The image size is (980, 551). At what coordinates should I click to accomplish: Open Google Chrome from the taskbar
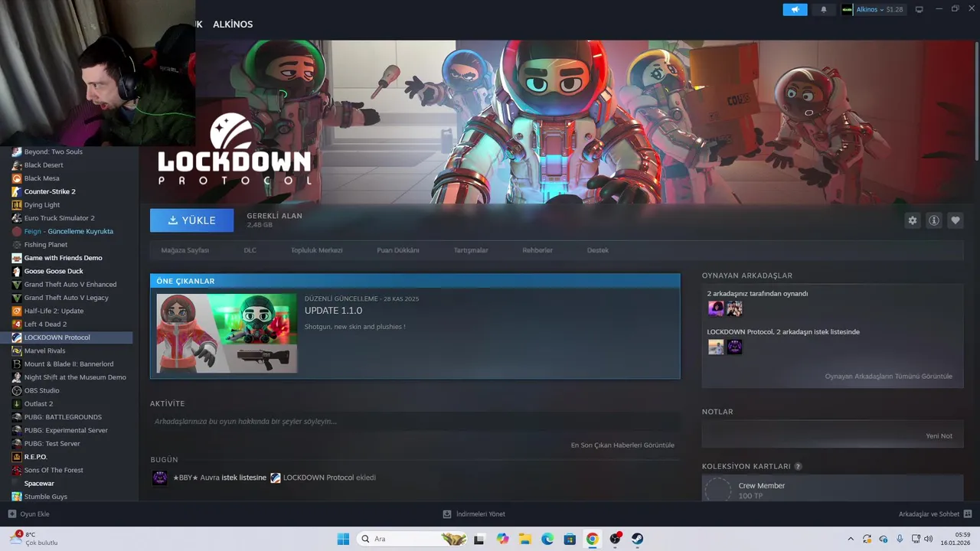coord(592,539)
